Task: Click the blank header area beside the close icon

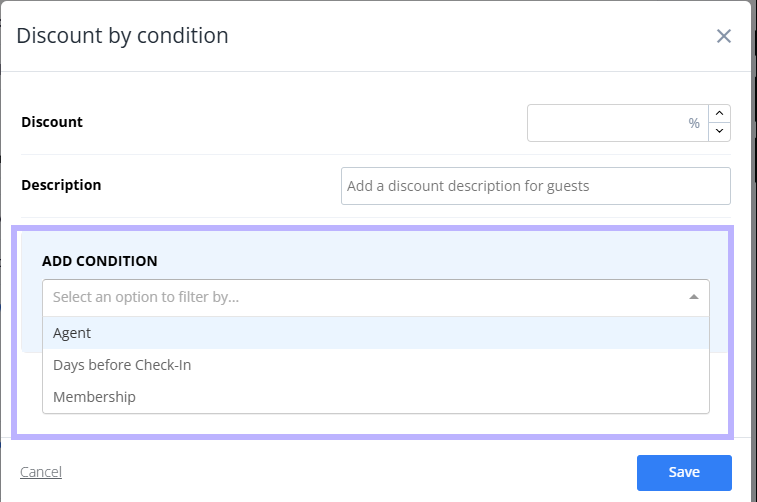Action: pos(471,36)
